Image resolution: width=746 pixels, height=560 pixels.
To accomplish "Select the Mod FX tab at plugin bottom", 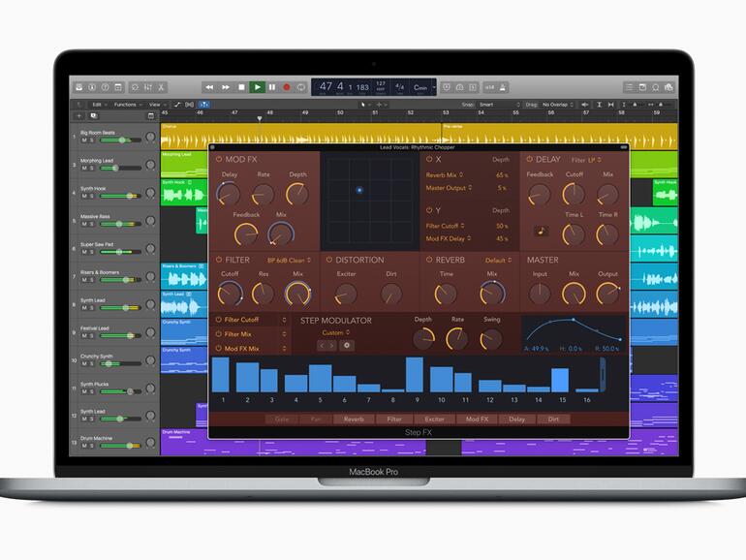I will (477, 420).
